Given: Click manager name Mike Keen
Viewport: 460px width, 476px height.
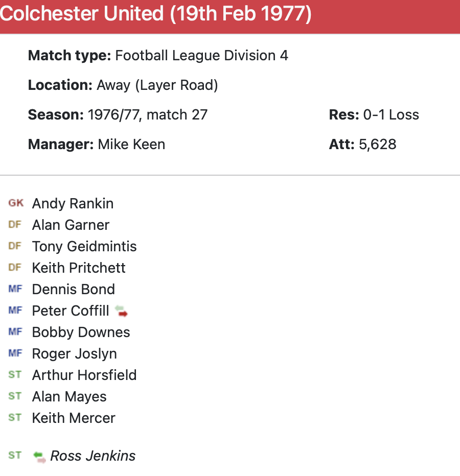Looking at the screenshot, I should click(131, 144).
